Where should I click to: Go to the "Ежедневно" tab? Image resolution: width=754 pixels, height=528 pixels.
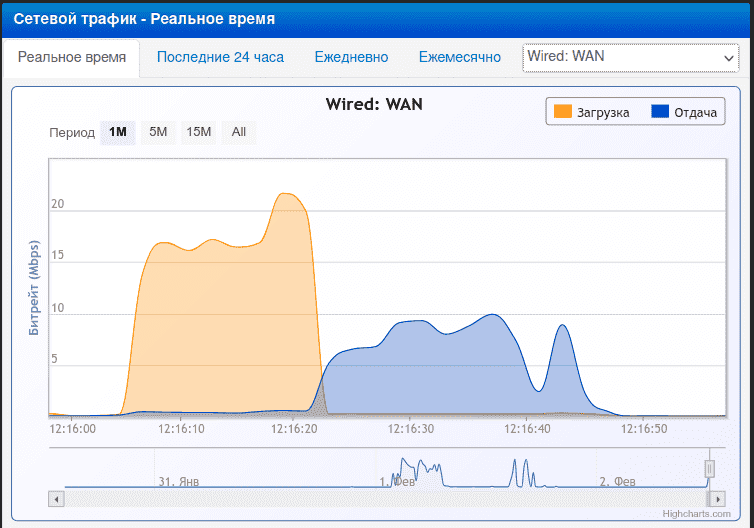click(x=351, y=58)
